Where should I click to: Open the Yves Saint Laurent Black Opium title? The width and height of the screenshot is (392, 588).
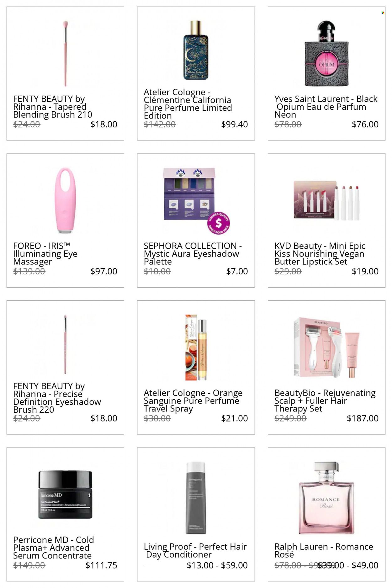coord(326,107)
